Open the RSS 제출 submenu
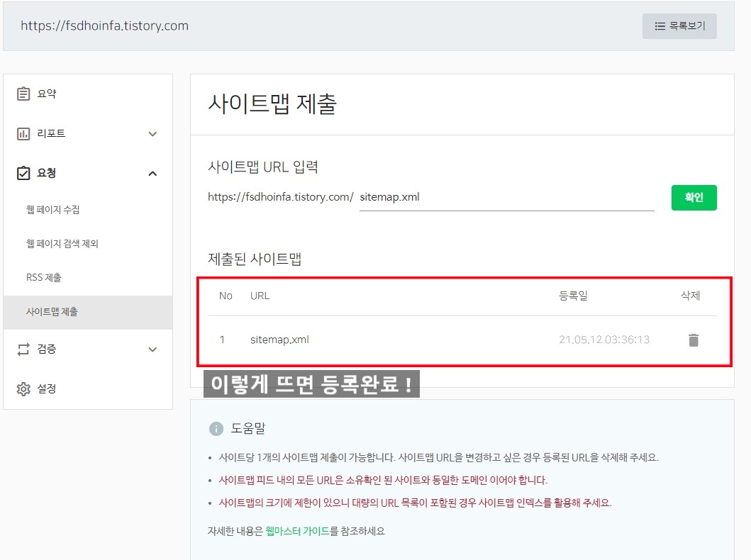The height and width of the screenshot is (560, 751). (x=43, y=277)
